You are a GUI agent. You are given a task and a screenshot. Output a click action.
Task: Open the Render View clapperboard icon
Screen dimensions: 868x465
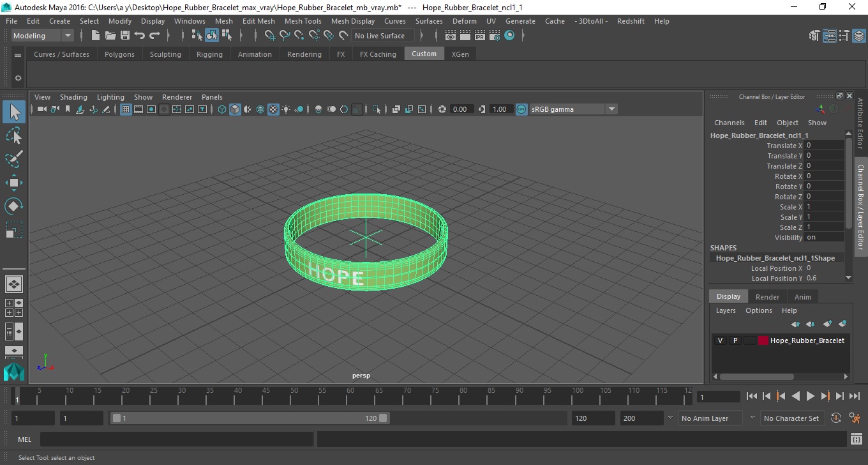tap(451, 36)
